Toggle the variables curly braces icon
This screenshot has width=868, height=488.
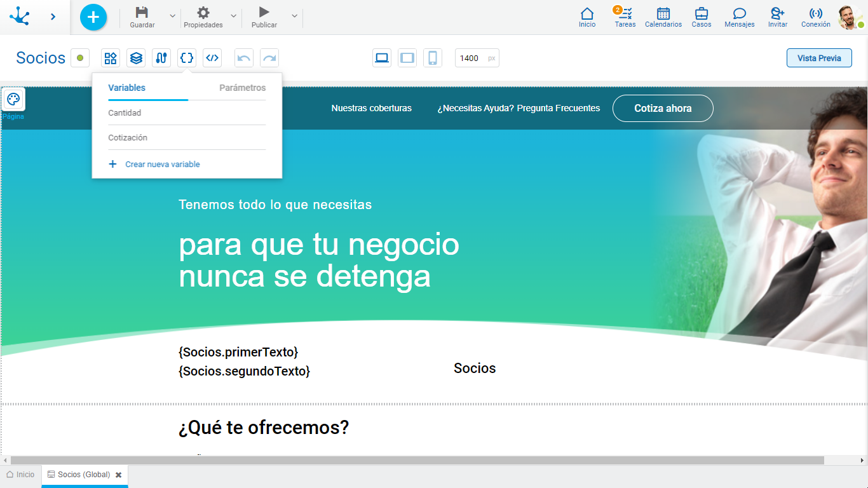(187, 58)
